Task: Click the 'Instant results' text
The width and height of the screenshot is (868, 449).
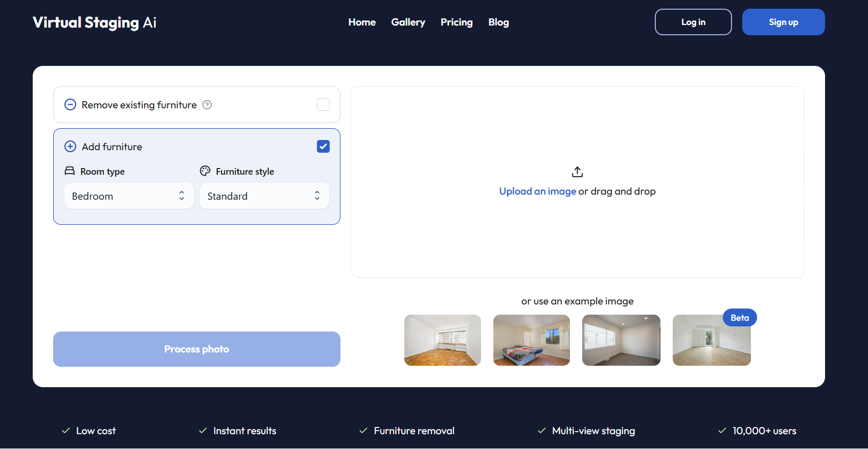Action: click(x=245, y=431)
